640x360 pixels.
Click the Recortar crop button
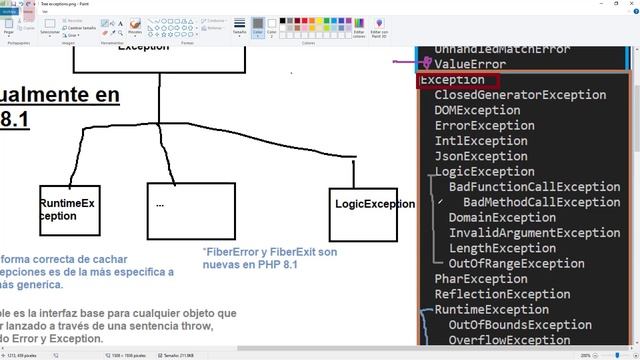(x=73, y=20)
